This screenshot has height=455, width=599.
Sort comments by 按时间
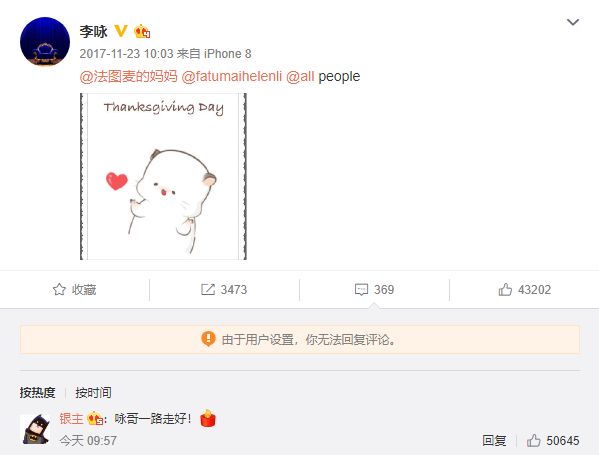point(93,392)
